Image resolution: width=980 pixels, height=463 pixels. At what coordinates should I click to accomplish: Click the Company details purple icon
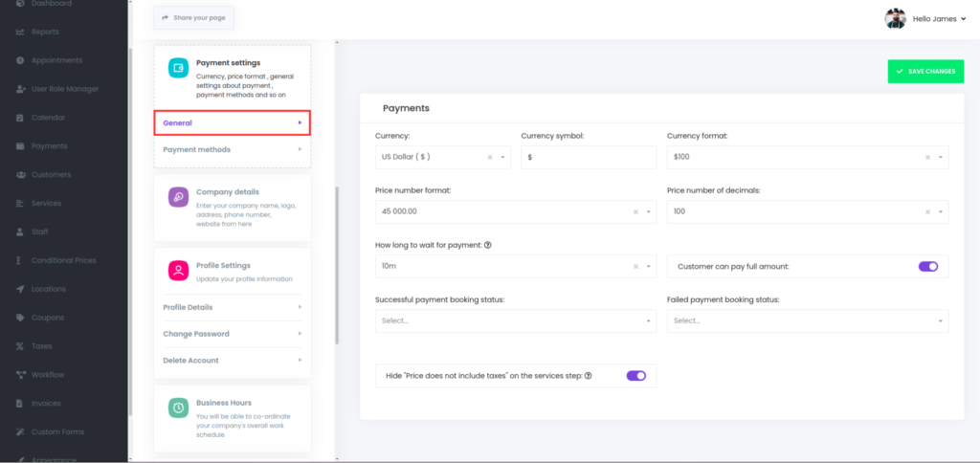178,197
